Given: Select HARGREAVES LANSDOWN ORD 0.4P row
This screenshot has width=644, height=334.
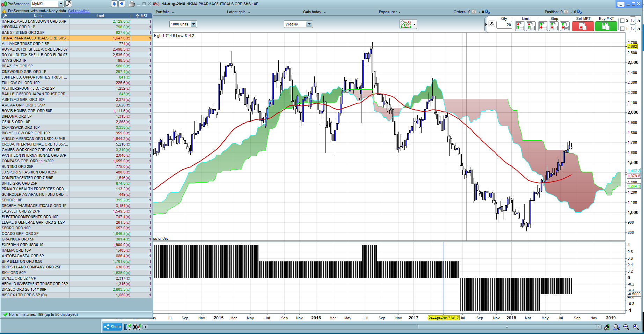Looking at the screenshot, I should click(x=76, y=21).
